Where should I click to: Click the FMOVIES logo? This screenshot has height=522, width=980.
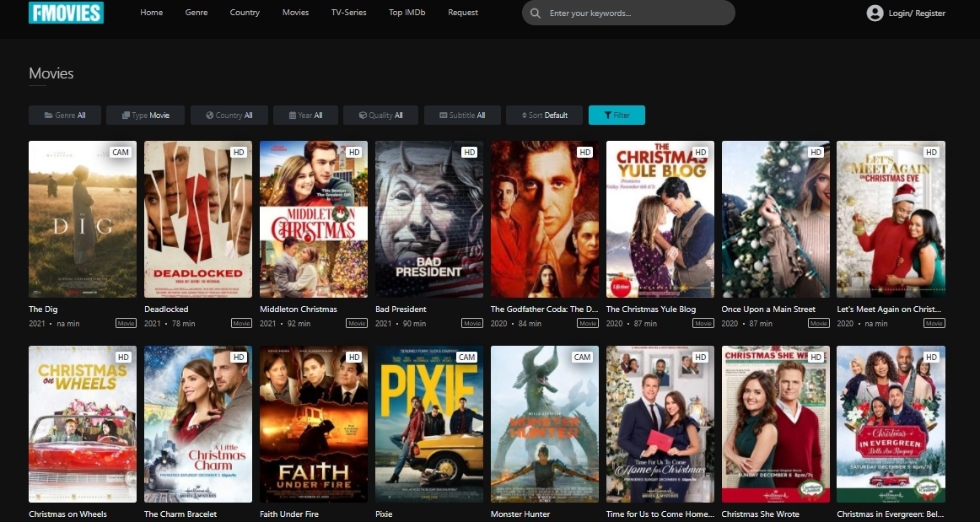[x=67, y=12]
